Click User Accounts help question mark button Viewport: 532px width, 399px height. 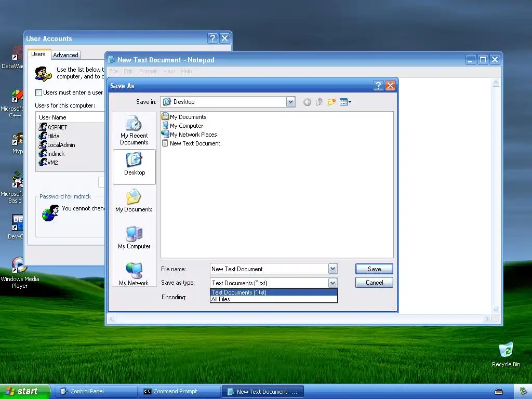click(x=212, y=38)
